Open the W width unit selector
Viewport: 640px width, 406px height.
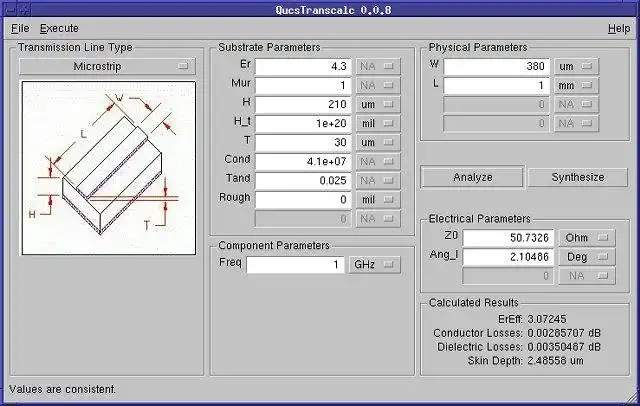point(576,67)
